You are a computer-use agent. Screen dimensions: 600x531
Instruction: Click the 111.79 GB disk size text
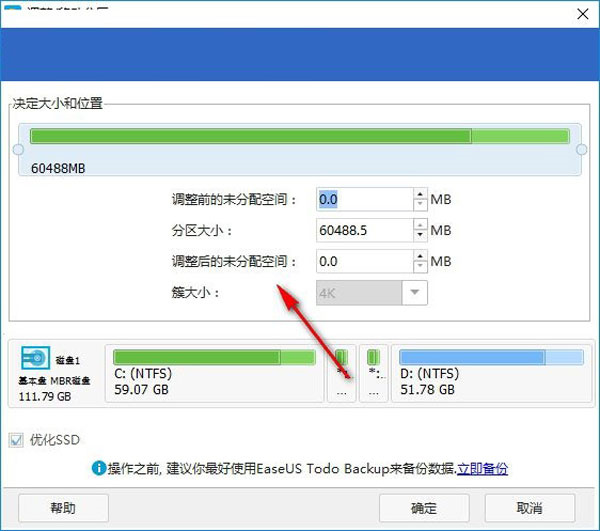coord(45,396)
